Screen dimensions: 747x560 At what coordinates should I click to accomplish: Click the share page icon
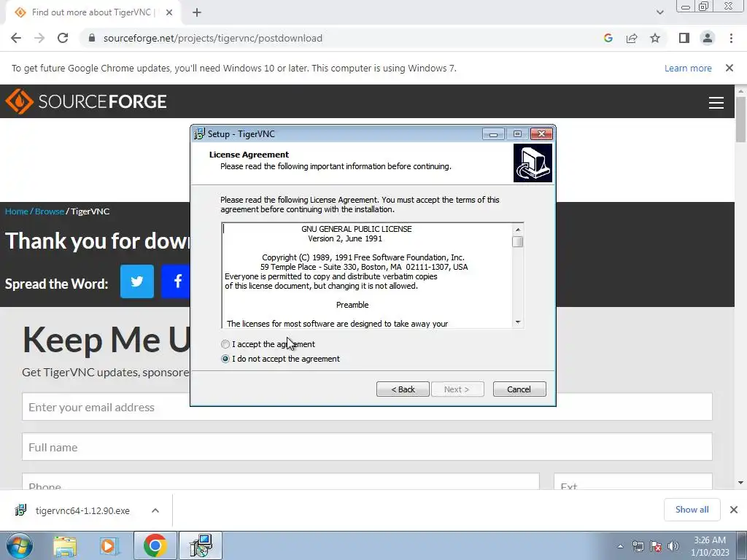pyautogui.click(x=632, y=38)
